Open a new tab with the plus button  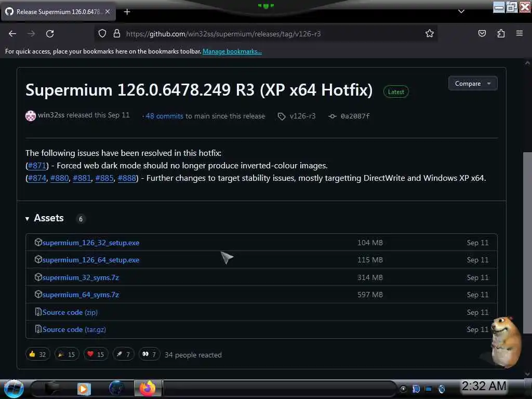[127, 12]
